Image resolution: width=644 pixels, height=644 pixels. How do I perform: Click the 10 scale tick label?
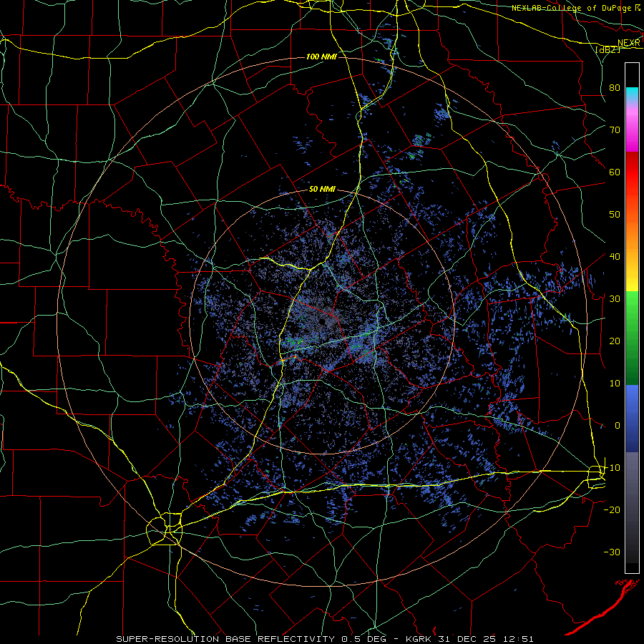(x=615, y=384)
